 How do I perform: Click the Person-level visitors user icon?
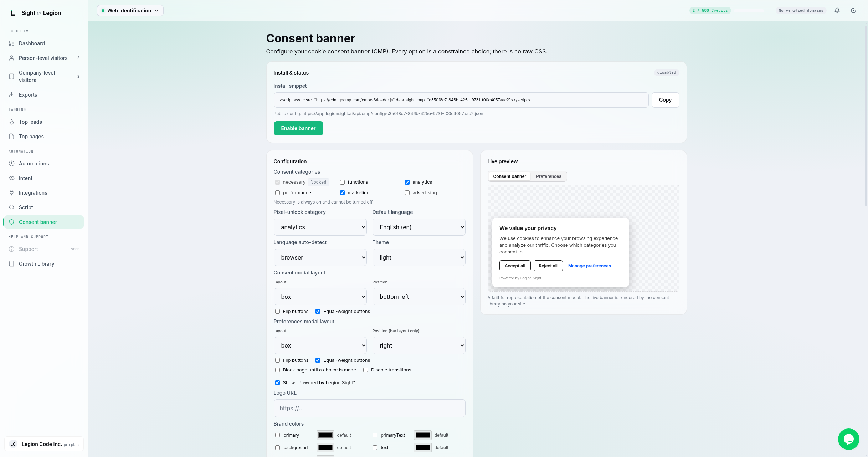tap(11, 58)
